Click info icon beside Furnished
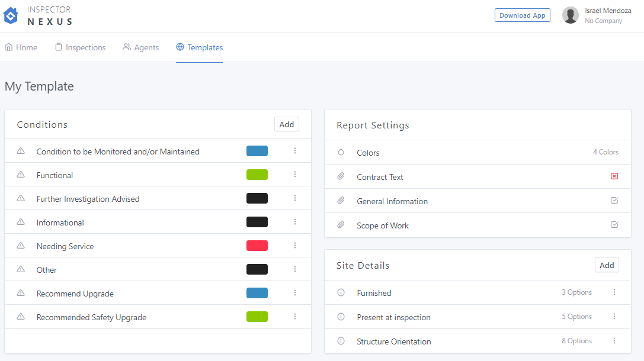This screenshot has height=361, width=644. [x=341, y=292]
